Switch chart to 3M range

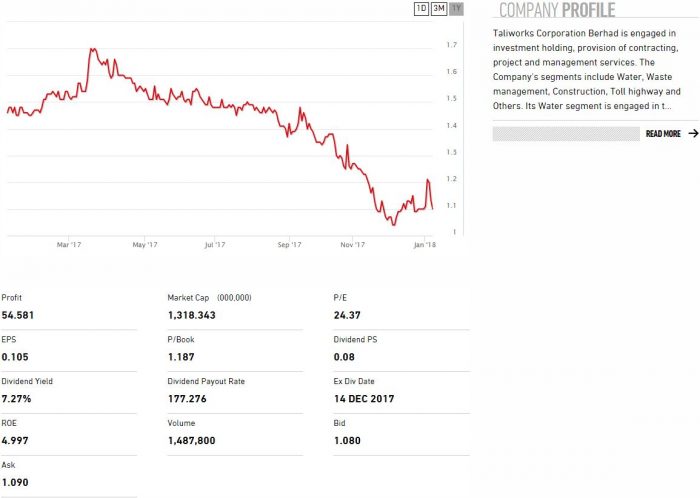(x=439, y=9)
